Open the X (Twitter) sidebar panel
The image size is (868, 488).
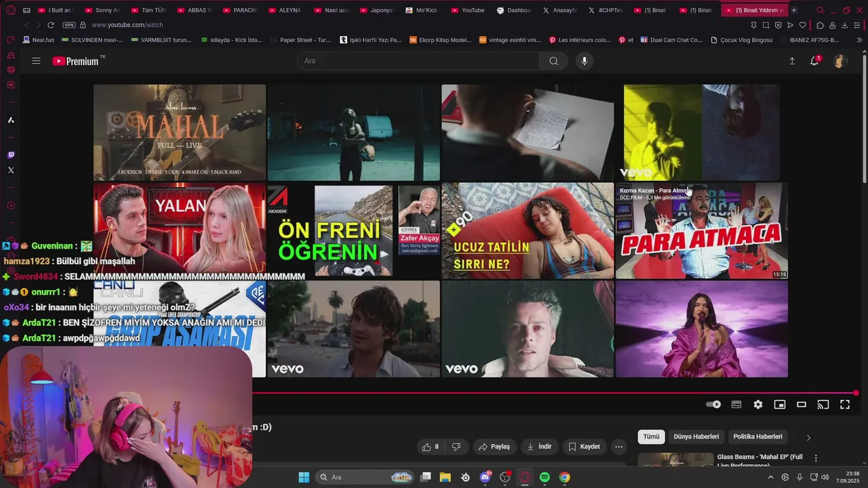click(x=11, y=170)
